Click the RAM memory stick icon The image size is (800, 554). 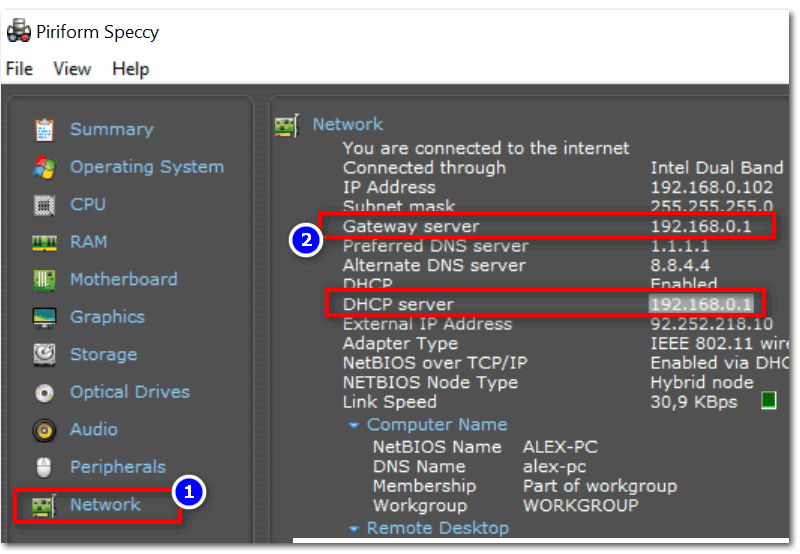(x=44, y=242)
